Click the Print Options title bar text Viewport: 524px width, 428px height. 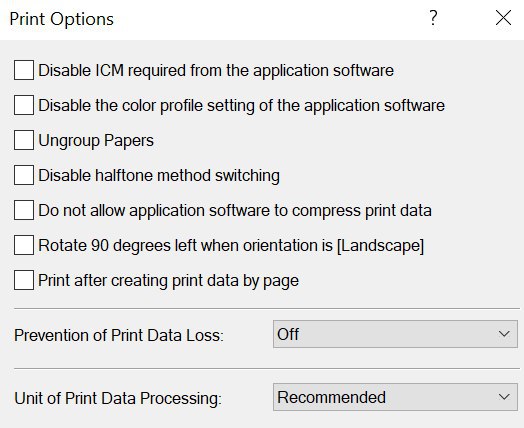point(62,19)
